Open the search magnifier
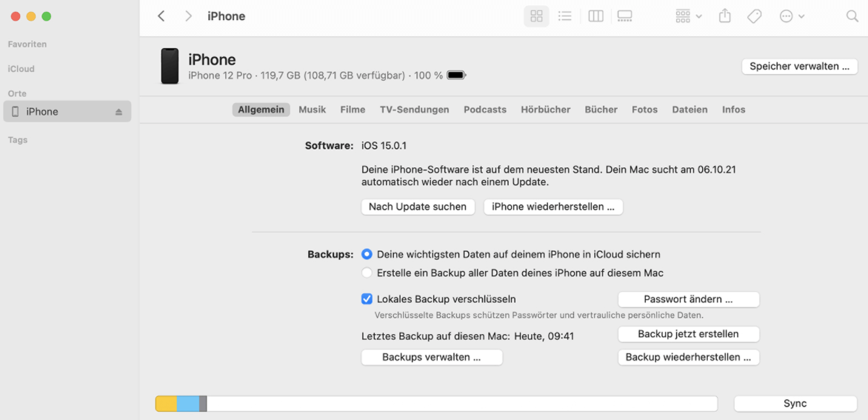 tap(852, 16)
